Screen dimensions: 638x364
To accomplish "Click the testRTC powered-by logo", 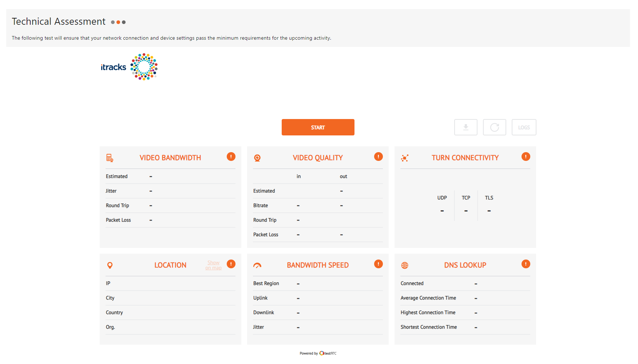I will [x=328, y=353].
